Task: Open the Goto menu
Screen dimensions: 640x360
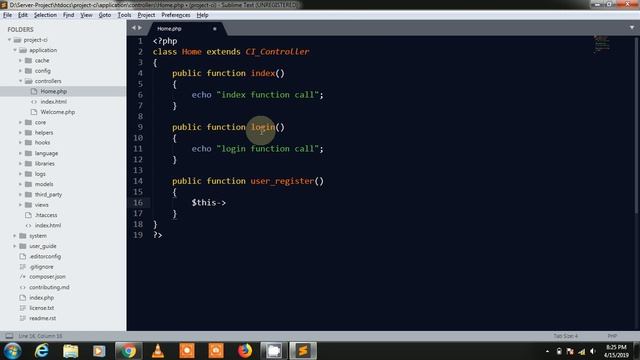Action: [105, 15]
